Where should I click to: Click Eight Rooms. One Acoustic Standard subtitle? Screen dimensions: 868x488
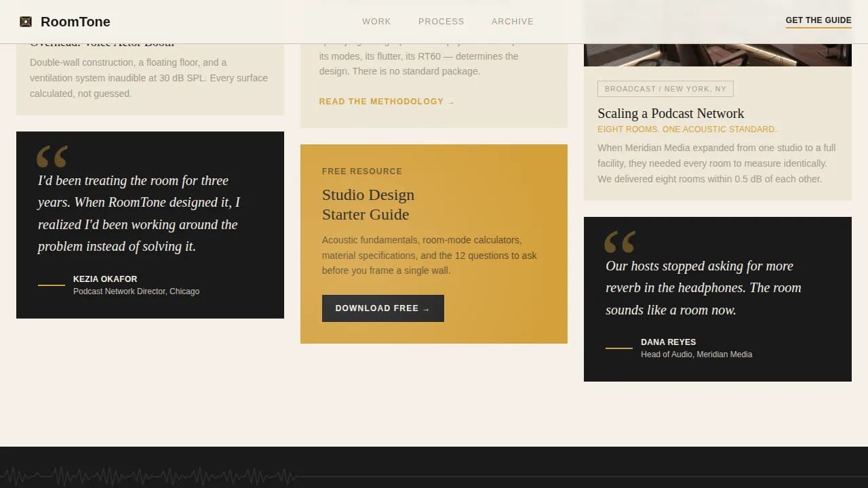[x=686, y=129]
